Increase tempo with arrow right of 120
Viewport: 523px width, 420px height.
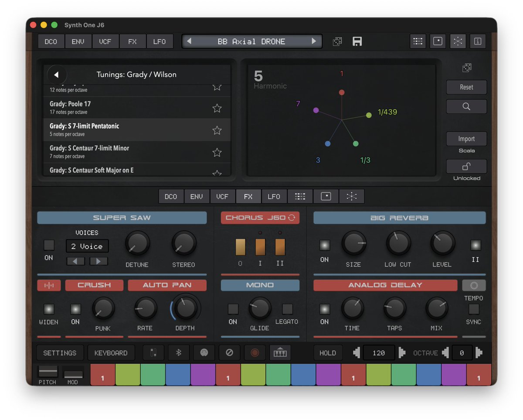(x=401, y=353)
